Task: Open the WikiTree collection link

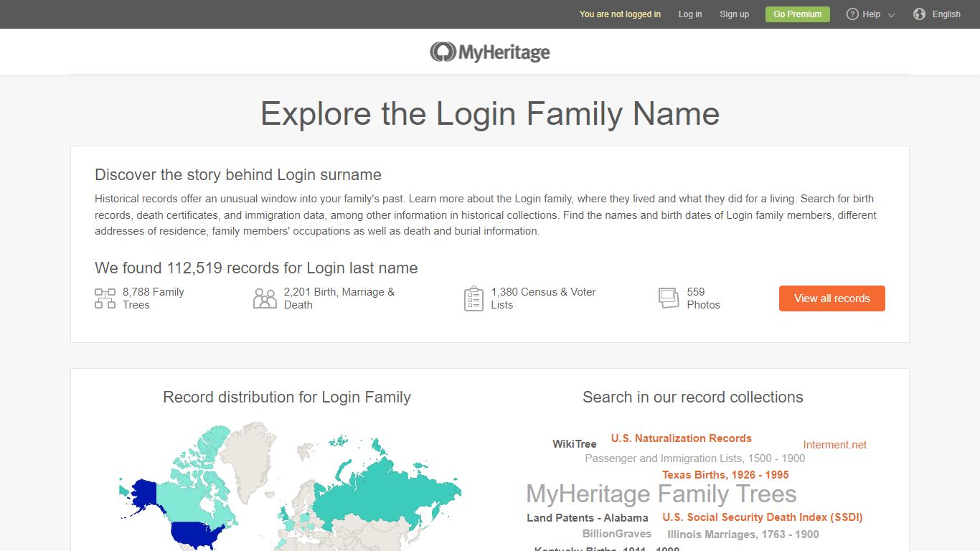Action: click(x=574, y=443)
